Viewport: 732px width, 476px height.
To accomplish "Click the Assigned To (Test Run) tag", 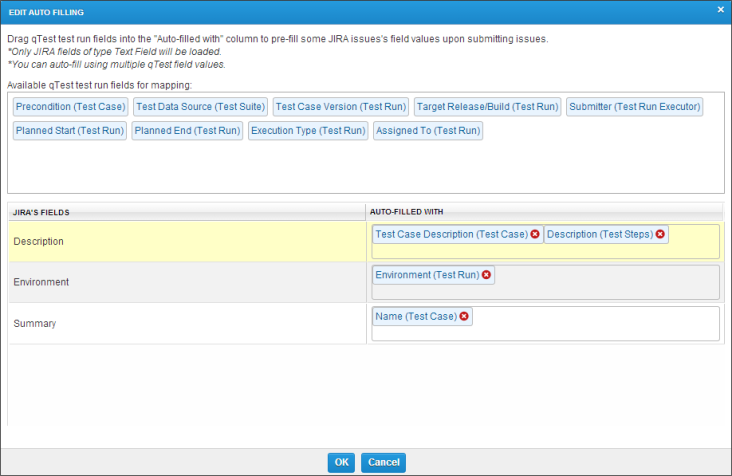I will (x=428, y=130).
